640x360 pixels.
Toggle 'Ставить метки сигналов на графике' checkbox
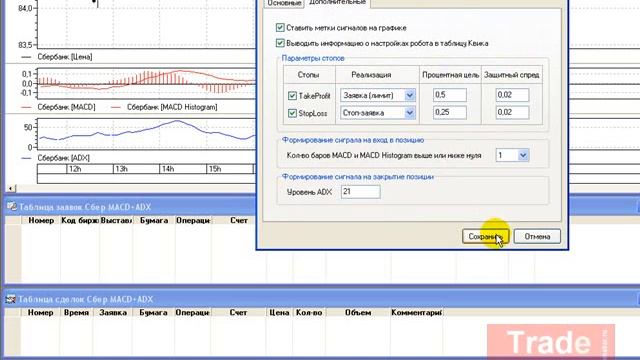(x=280, y=28)
